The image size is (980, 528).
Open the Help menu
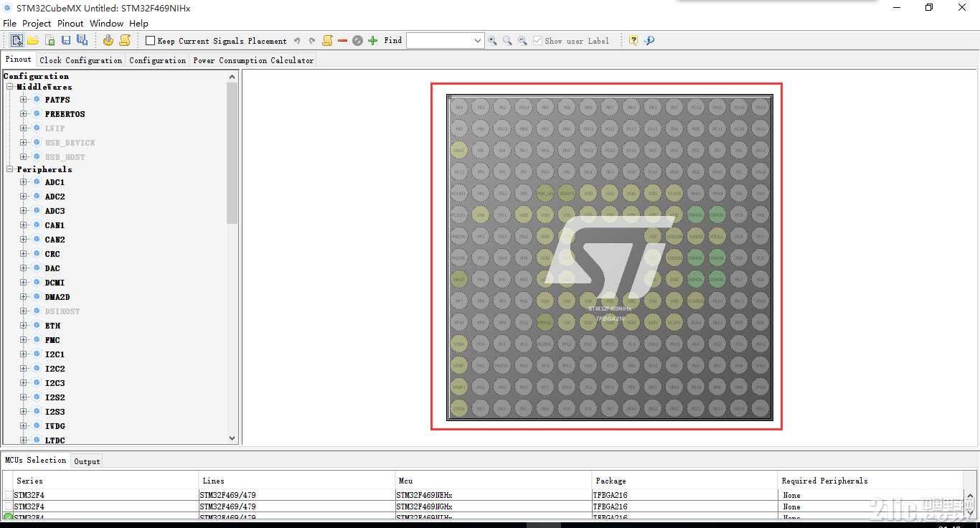138,24
